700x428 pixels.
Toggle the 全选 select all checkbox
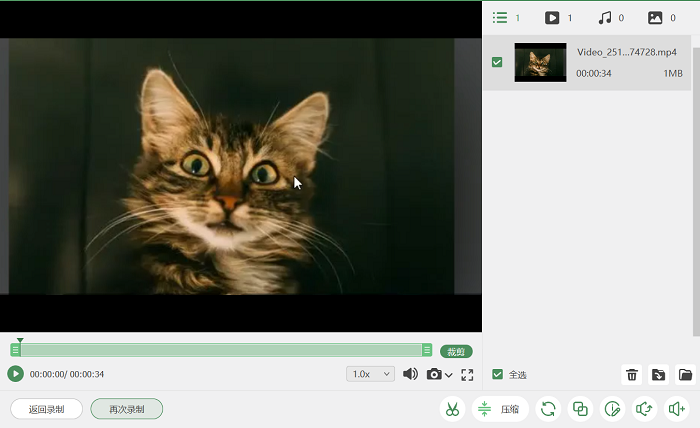click(497, 374)
